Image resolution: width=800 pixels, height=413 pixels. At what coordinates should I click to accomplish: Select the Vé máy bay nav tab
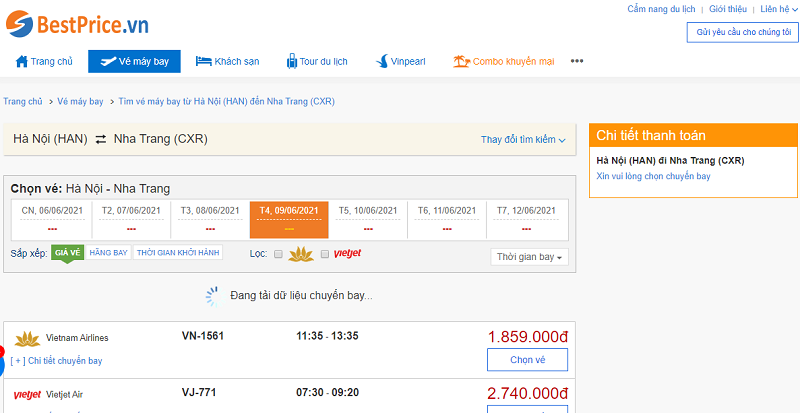134,62
